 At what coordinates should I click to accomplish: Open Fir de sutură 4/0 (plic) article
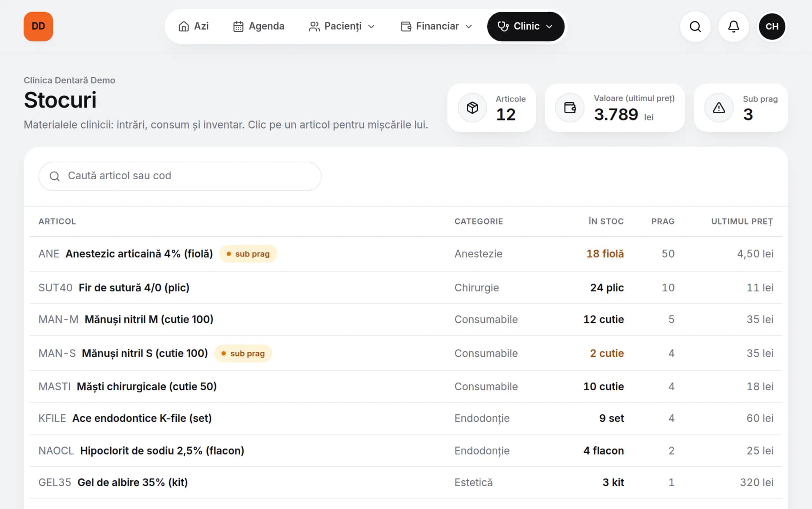coord(134,287)
